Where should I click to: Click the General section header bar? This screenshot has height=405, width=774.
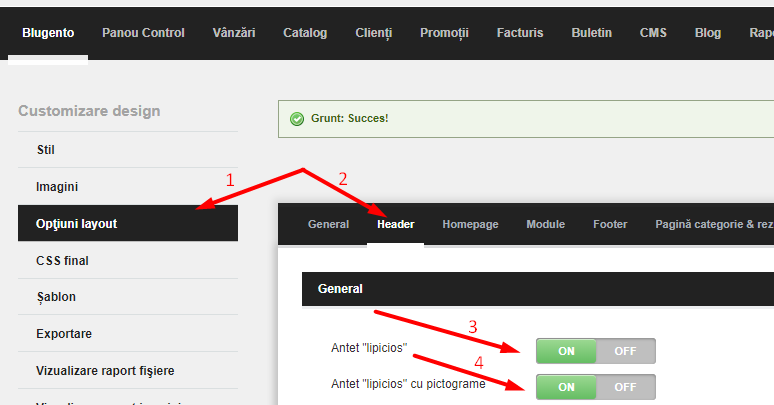tap(538, 289)
